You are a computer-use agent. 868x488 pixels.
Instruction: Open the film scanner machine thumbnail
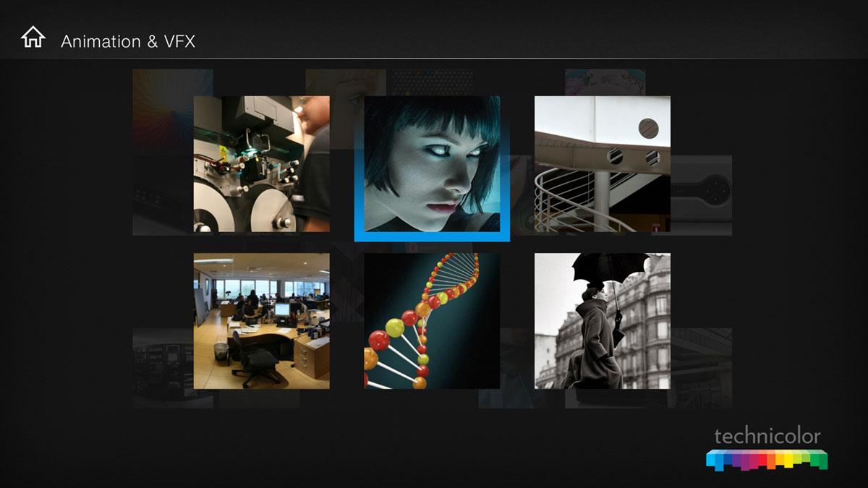[262, 164]
